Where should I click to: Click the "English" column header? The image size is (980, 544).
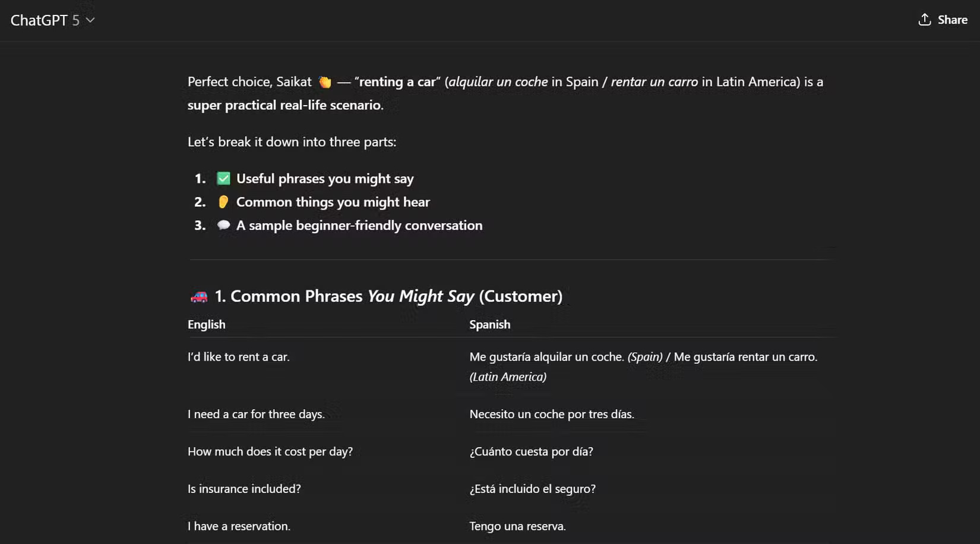[x=206, y=324]
